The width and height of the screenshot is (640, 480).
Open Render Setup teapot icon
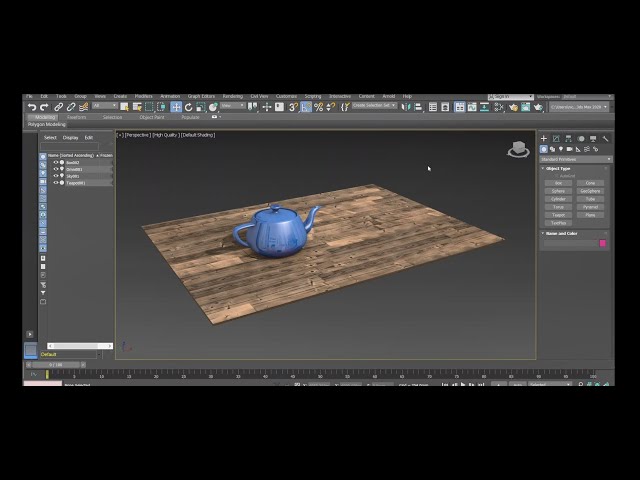point(513,107)
